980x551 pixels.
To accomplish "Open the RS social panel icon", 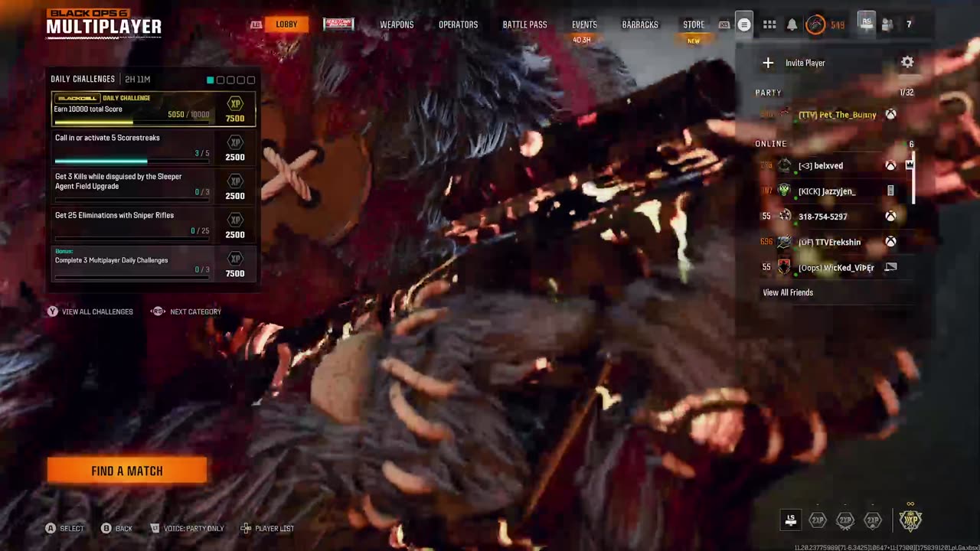I will [866, 22].
